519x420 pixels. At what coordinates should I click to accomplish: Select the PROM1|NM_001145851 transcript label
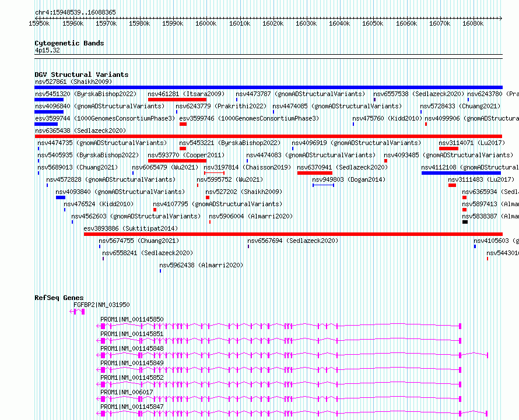(132, 334)
